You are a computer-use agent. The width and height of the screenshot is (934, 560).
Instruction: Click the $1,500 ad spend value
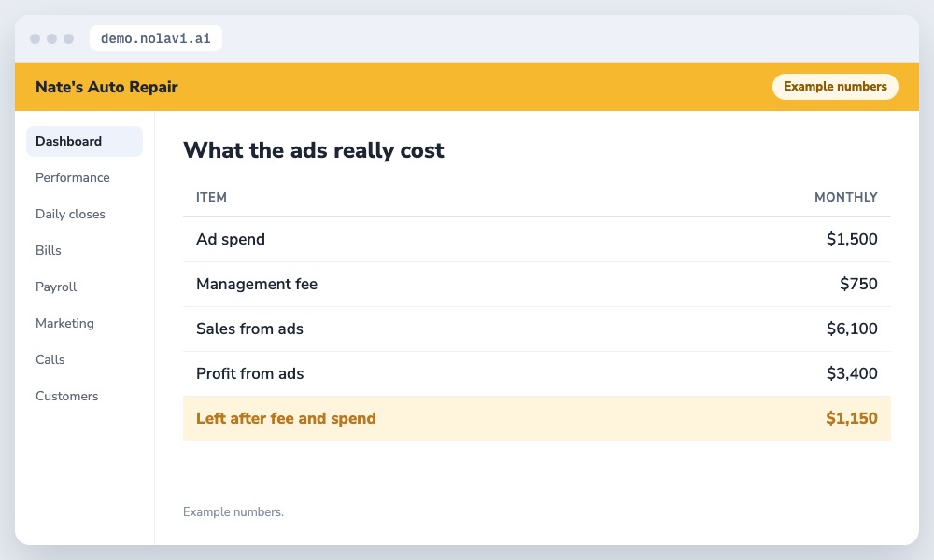tap(852, 239)
